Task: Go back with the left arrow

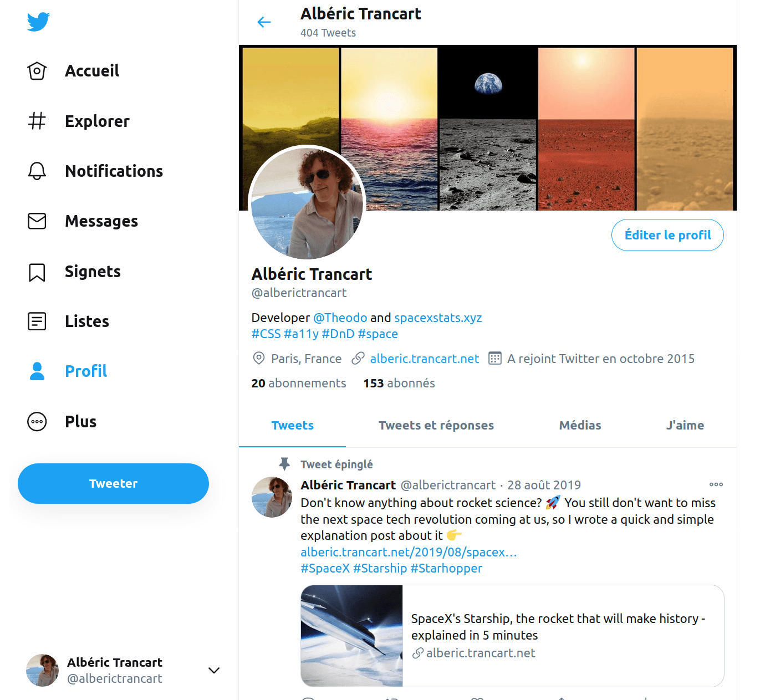Action: click(264, 22)
